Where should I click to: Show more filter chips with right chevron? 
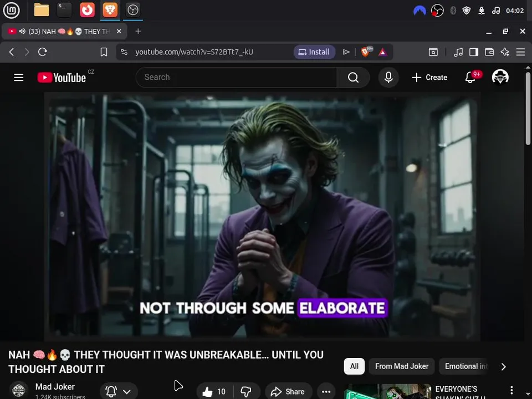504,367
